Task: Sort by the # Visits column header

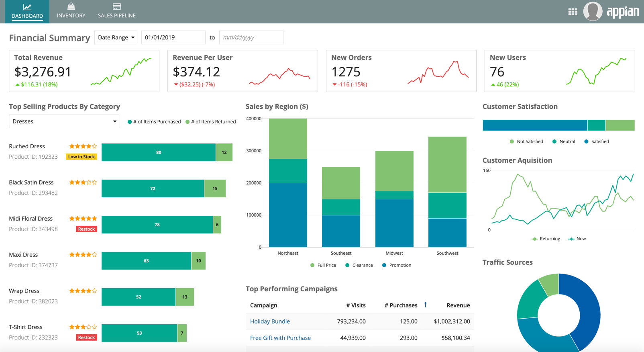Action: (x=356, y=305)
